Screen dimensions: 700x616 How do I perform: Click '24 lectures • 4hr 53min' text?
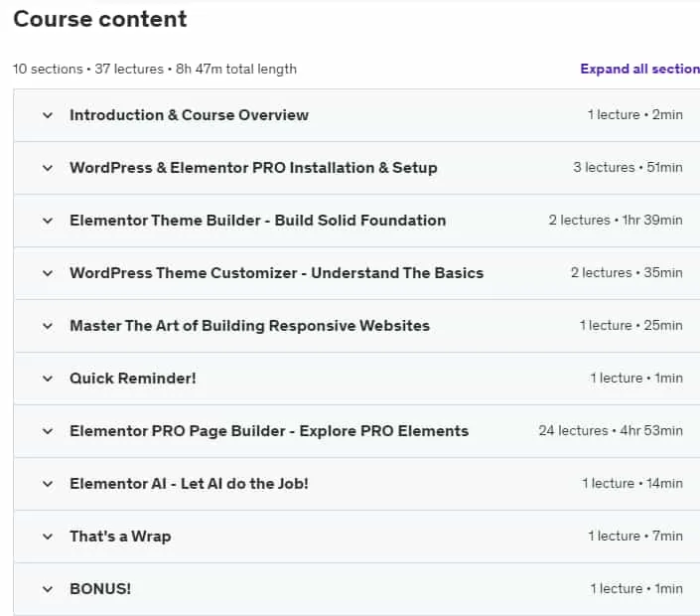coord(611,431)
